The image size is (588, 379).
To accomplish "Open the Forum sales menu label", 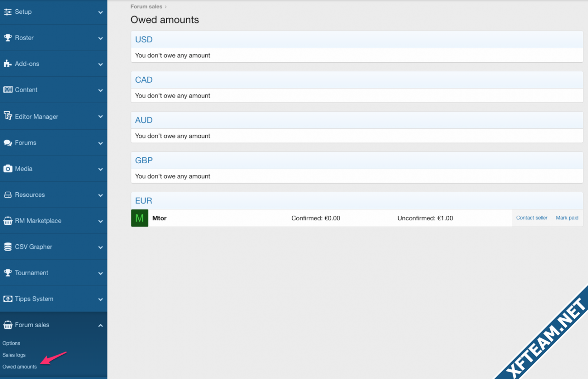I will coord(32,325).
